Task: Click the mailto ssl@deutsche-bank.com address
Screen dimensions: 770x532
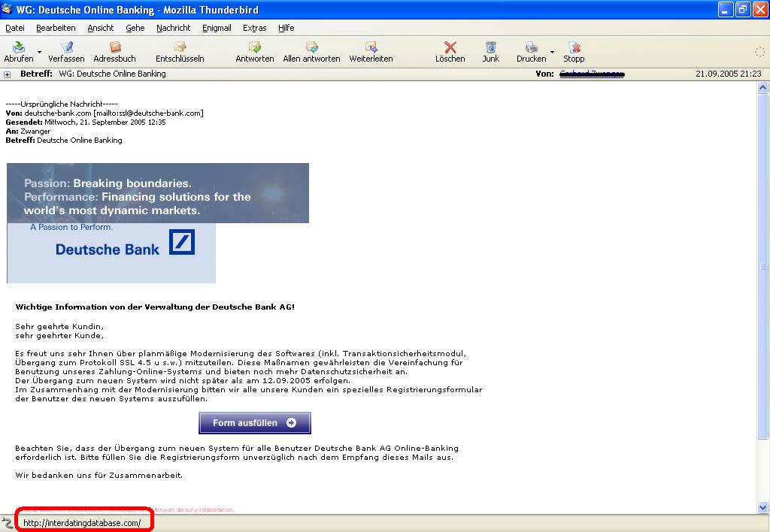Action: pos(148,113)
